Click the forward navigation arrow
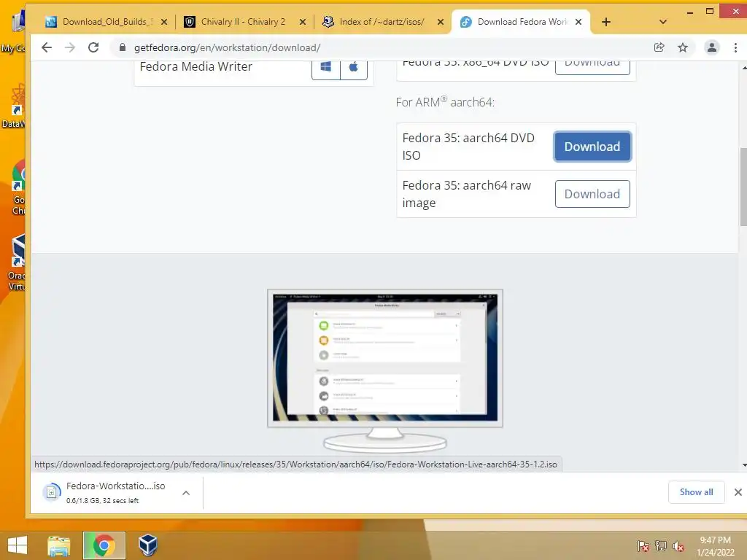747x560 pixels. (x=70, y=47)
